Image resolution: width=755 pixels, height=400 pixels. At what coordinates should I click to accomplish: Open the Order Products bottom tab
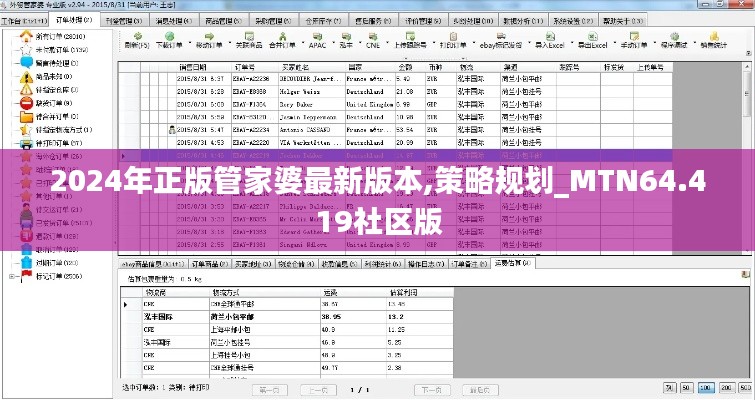(x=209, y=264)
